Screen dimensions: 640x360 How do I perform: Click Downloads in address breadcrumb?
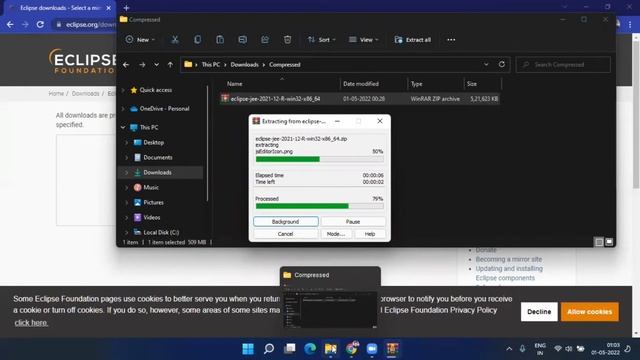pos(244,64)
